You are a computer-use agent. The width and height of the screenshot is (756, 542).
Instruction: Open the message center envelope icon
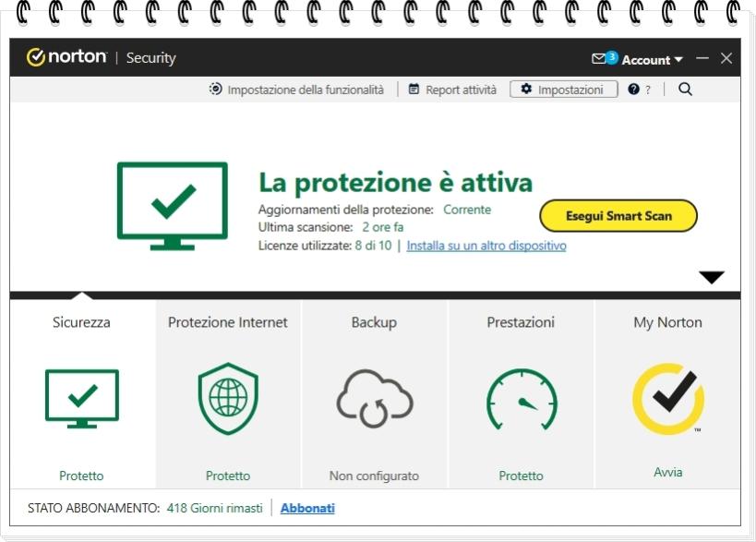click(x=598, y=58)
